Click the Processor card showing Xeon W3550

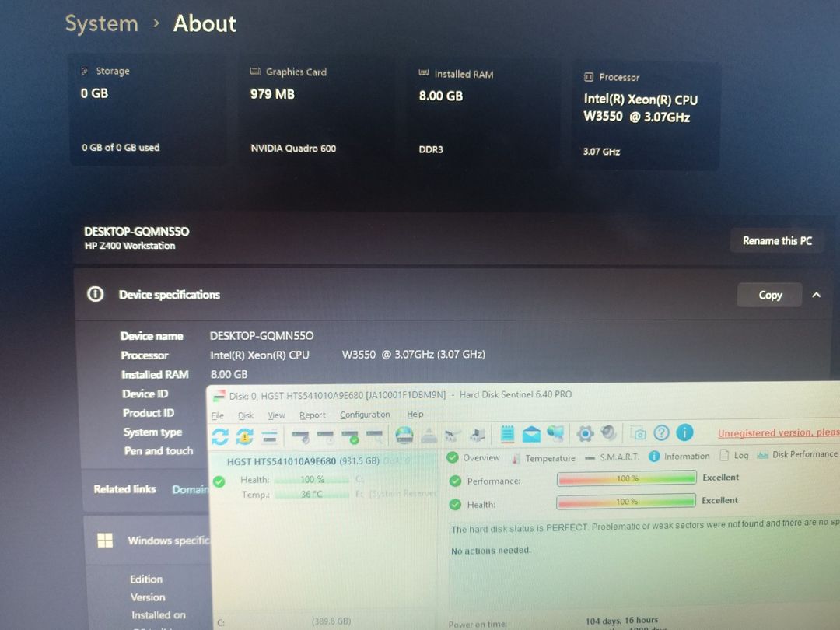(645, 114)
